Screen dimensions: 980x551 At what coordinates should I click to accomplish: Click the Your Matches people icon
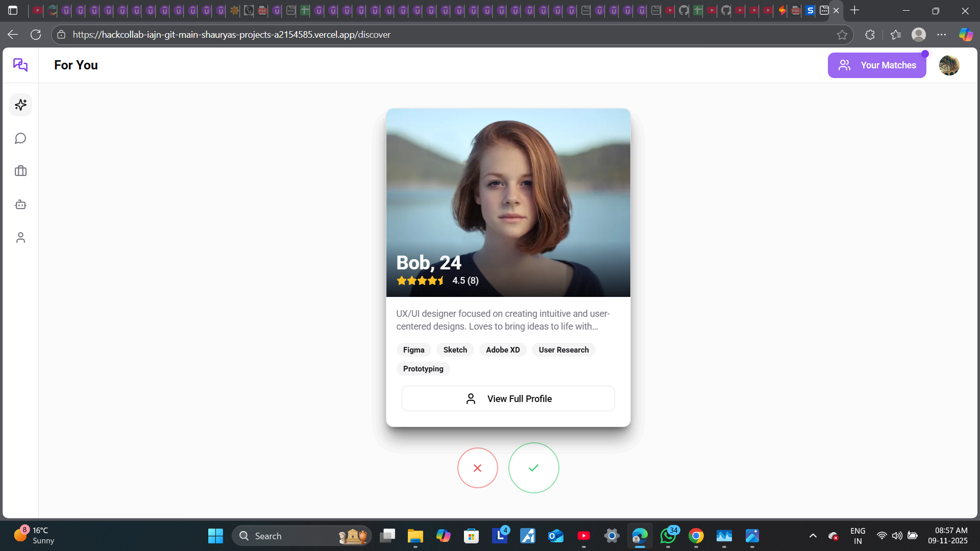(845, 65)
